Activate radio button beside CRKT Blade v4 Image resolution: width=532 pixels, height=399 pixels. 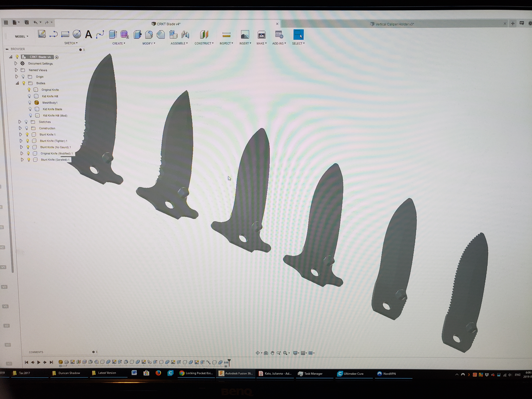coord(57,57)
